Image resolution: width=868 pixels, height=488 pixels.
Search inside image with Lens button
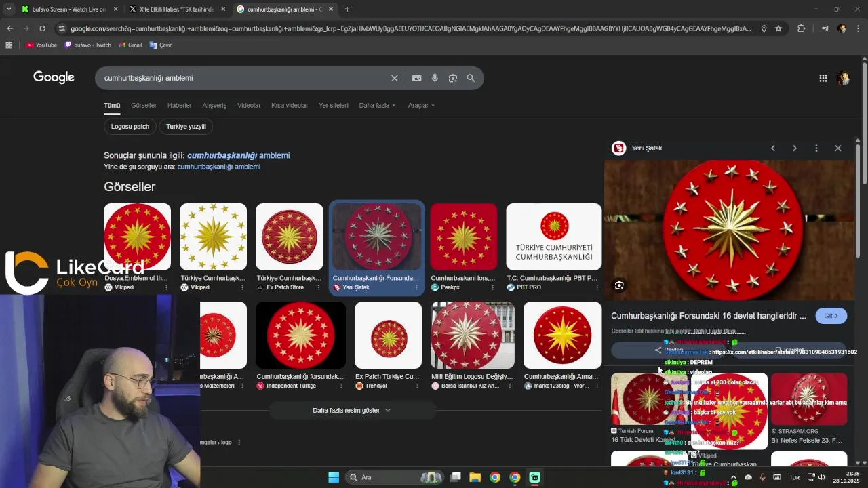coord(619,285)
